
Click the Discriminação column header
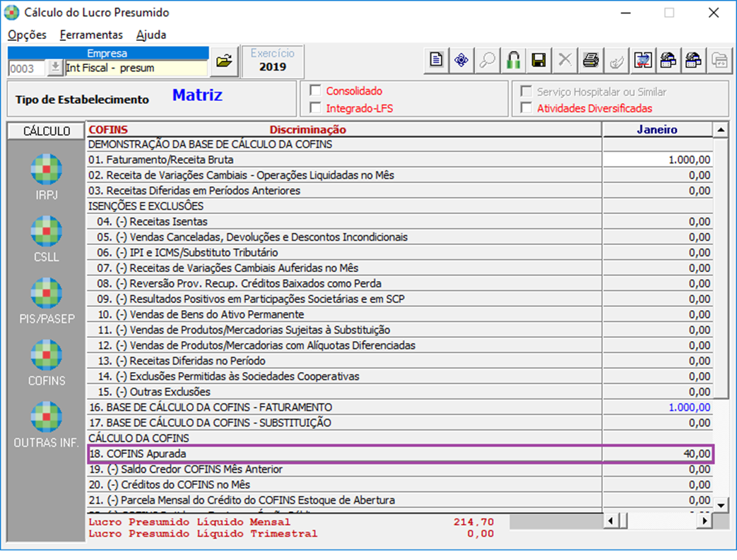pyautogui.click(x=308, y=130)
